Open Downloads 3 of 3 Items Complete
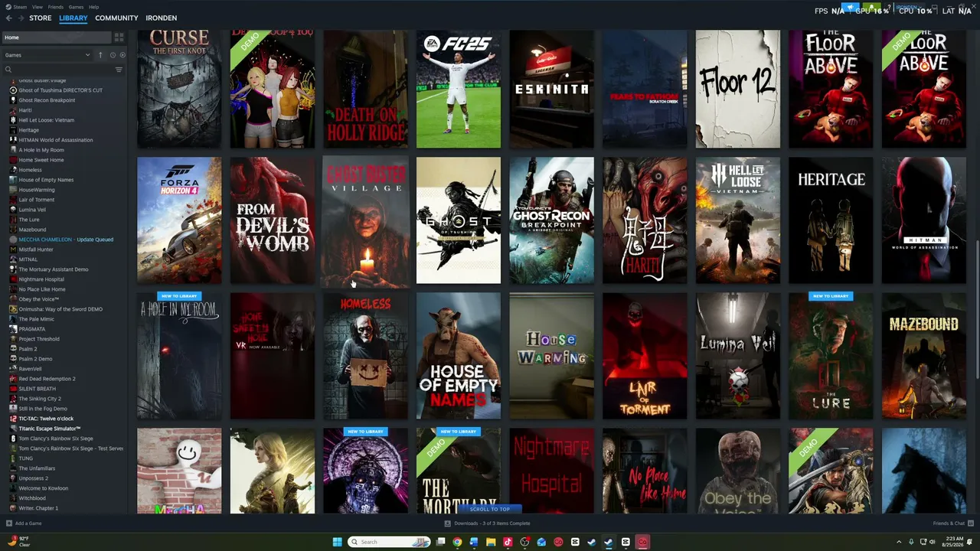This screenshot has height=551, width=980. pyautogui.click(x=492, y=523)
